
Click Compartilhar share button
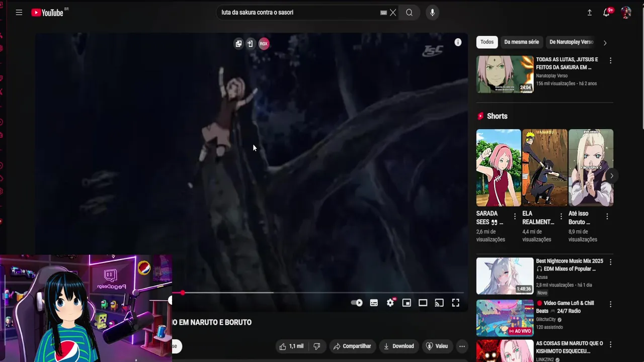352,346
